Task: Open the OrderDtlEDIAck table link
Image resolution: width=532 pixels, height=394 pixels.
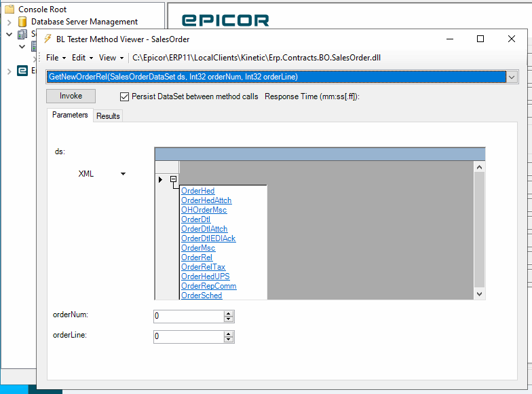Action: (x=208, y=238)
